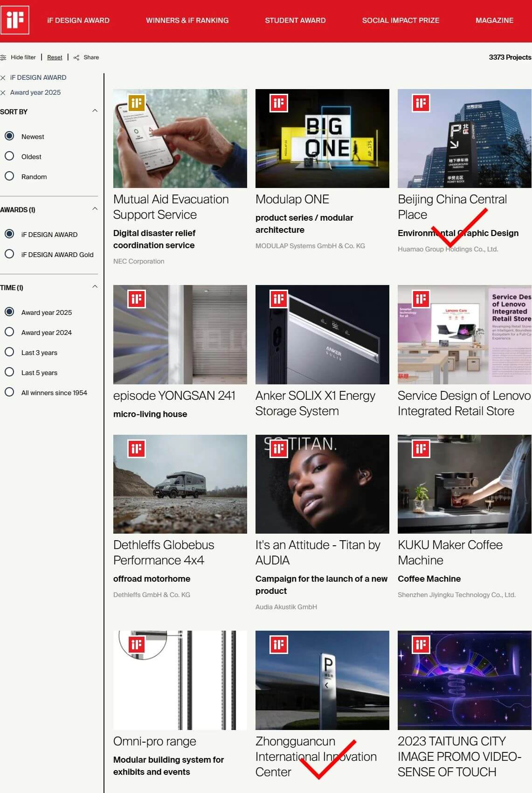
Task: Click the iF logo in the header
Action: pyautogui.click(x=15, y=20)
